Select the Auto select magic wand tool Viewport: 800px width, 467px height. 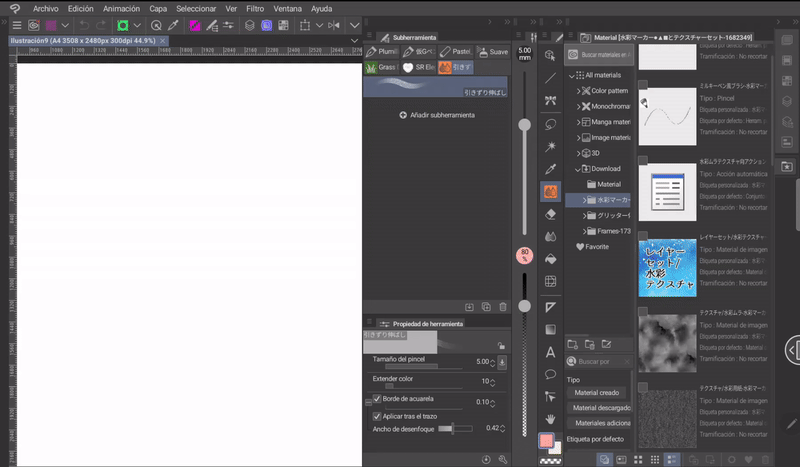(550, 146)
